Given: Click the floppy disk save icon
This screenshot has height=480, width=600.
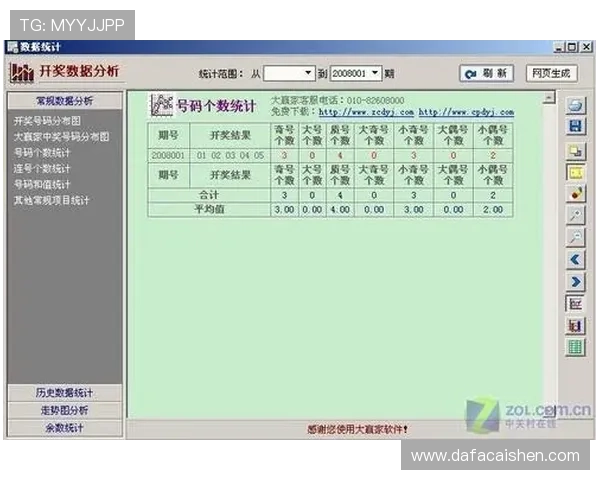Looking at the screenshot, I should click(576, 126).
